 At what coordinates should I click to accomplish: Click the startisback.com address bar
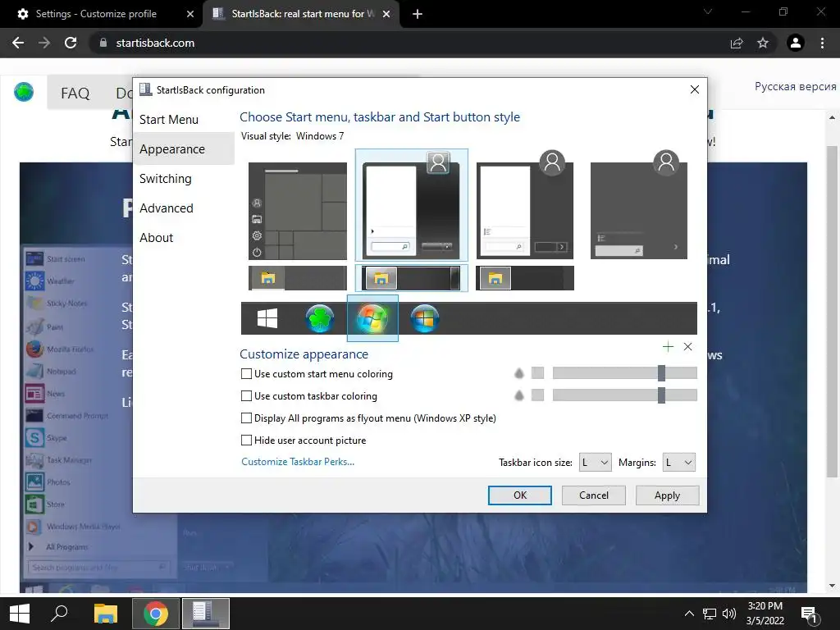point(407,43)
